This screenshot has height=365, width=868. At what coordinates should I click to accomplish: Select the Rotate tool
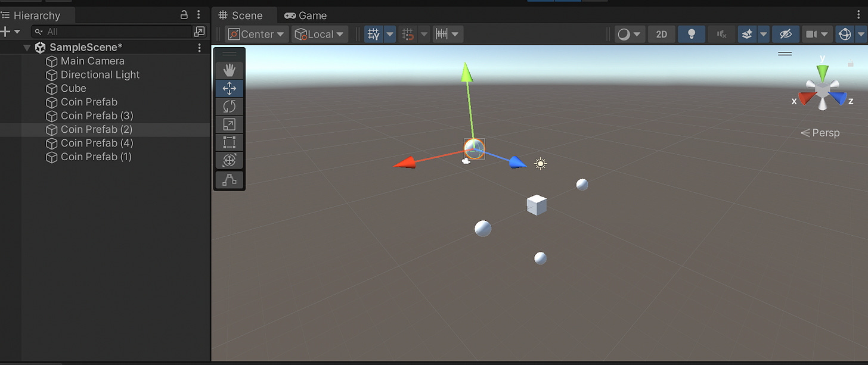point(230,106)
